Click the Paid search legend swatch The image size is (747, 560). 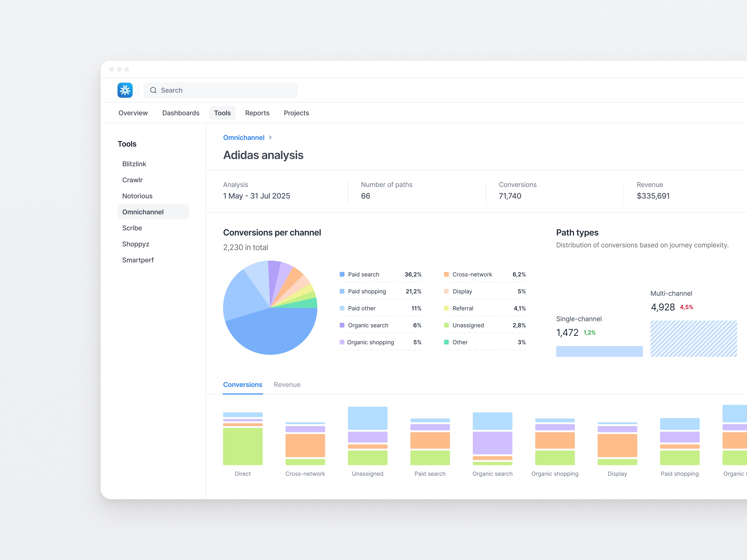click(x=342, y=274)
